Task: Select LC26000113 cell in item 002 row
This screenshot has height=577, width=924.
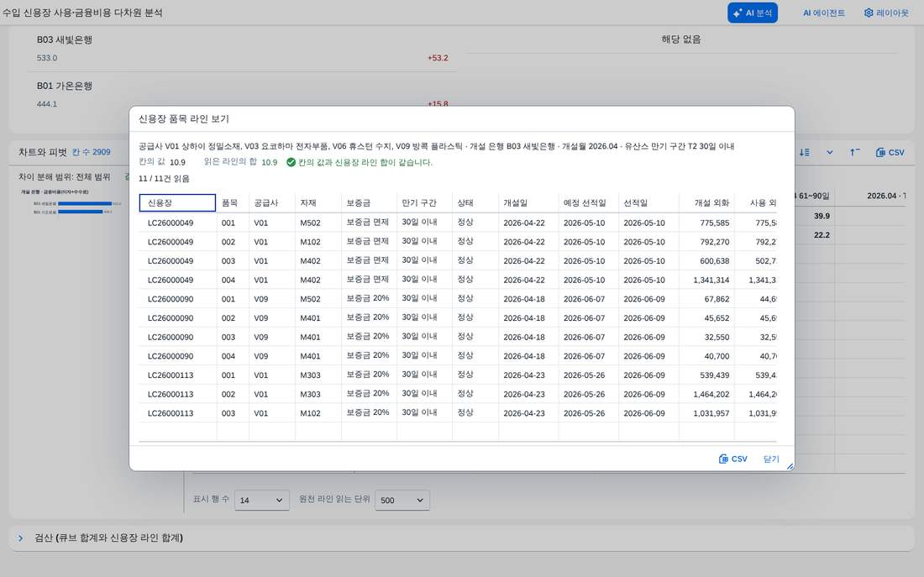Action: [x=177, y=394]
